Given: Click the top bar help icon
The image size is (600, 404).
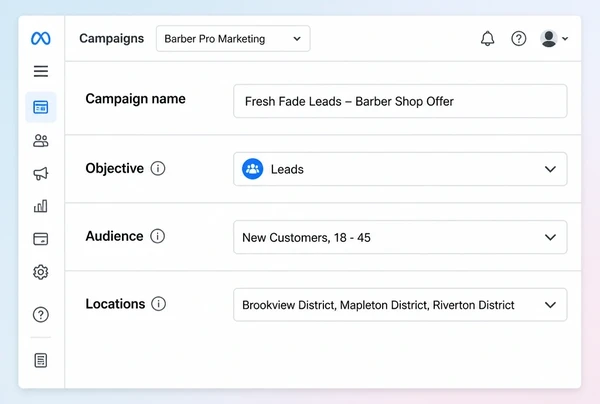Looking at the screenshot, I should tap(518, 39).
